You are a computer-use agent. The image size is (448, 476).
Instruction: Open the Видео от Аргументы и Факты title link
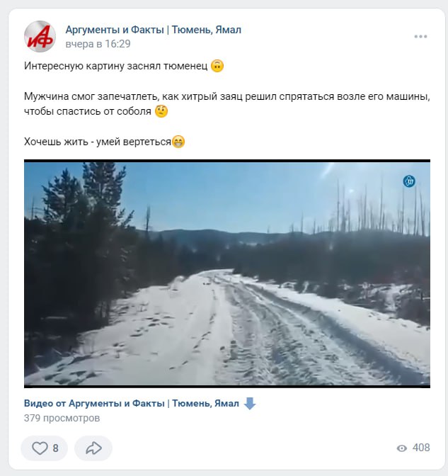[132, 404]
